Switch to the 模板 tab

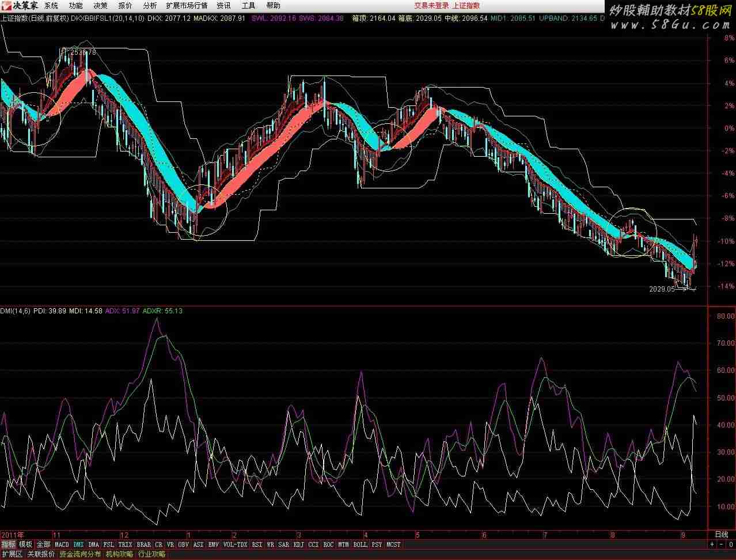point(26,544)
